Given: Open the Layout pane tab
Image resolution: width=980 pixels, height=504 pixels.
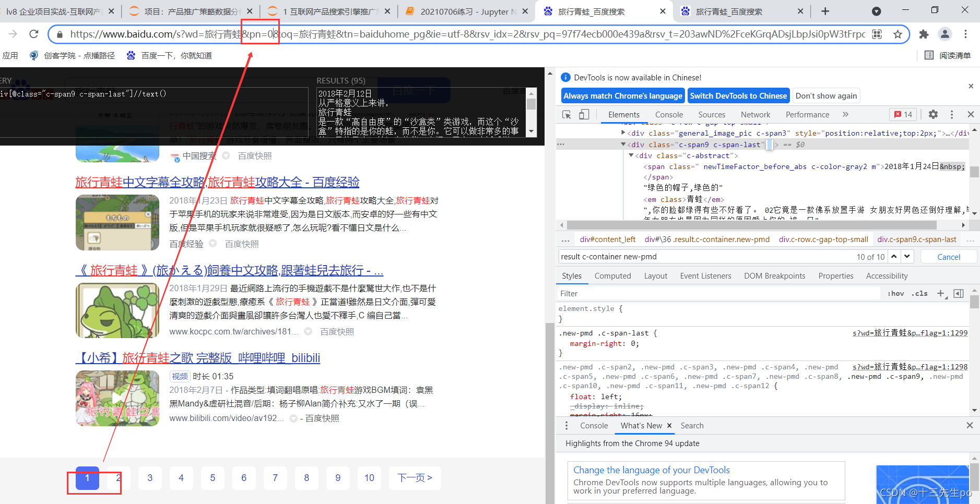Looking at the screenshot, I should click(655, 276).
